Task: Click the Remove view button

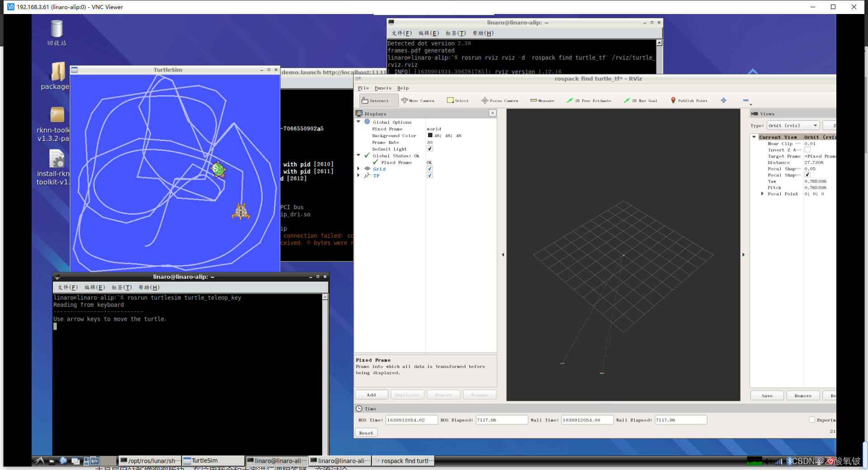Action: click(803, 396)
